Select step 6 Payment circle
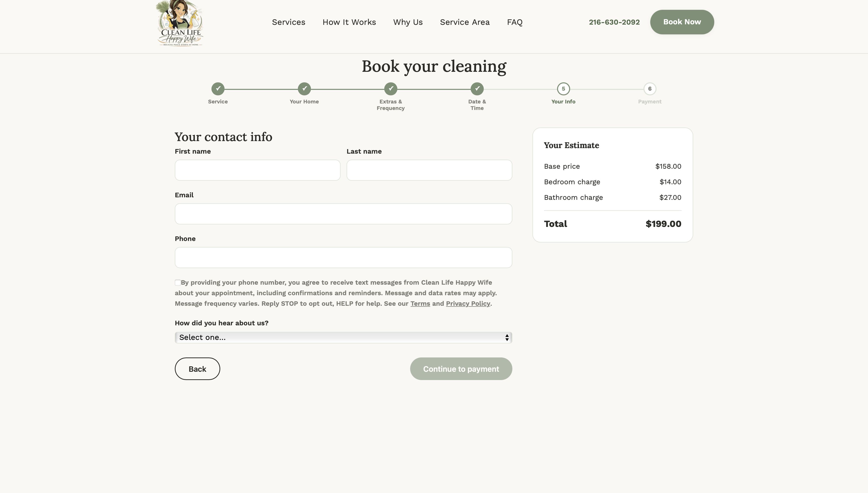Viewport: 868px width, 493px height. click(650, 89)
